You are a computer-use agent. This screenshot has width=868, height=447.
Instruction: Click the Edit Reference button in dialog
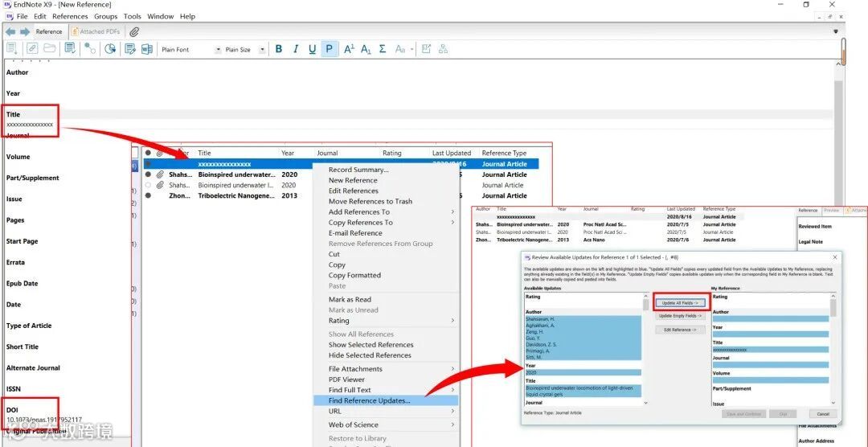click(x=681, y=330)
